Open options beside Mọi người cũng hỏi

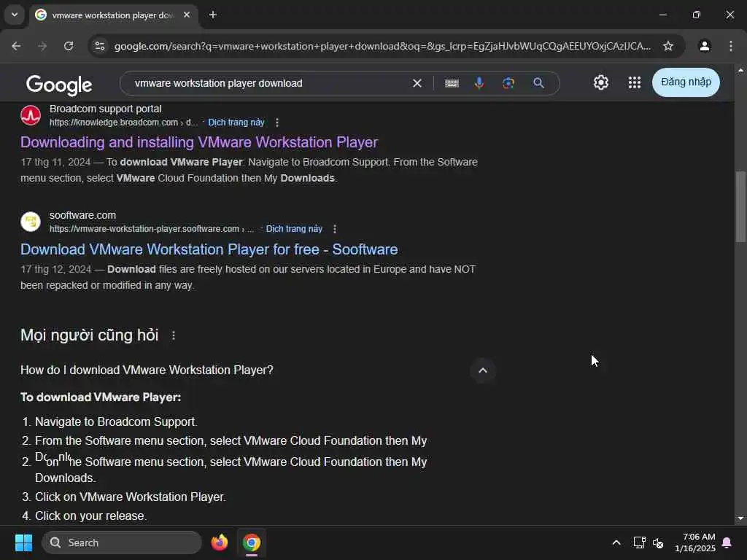click(174, 335)
